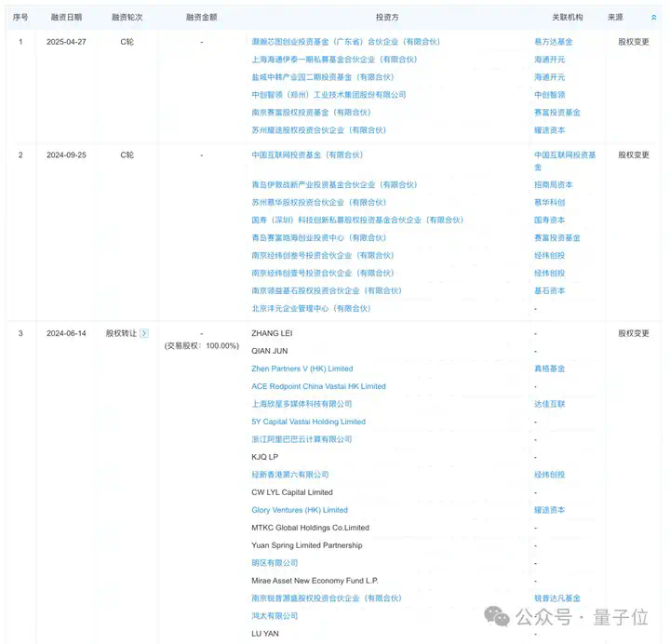Open 经纬创投 beside 经新香港第六有限公司
The image size is (670, 644).
[550, 475]
